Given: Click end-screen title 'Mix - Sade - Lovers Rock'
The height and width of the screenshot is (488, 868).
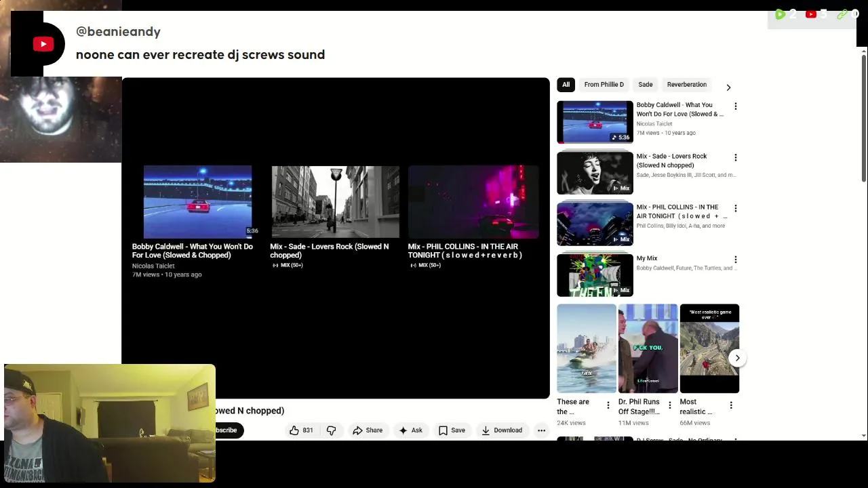Looking at the screenshot, I should (x=330, y=251).
